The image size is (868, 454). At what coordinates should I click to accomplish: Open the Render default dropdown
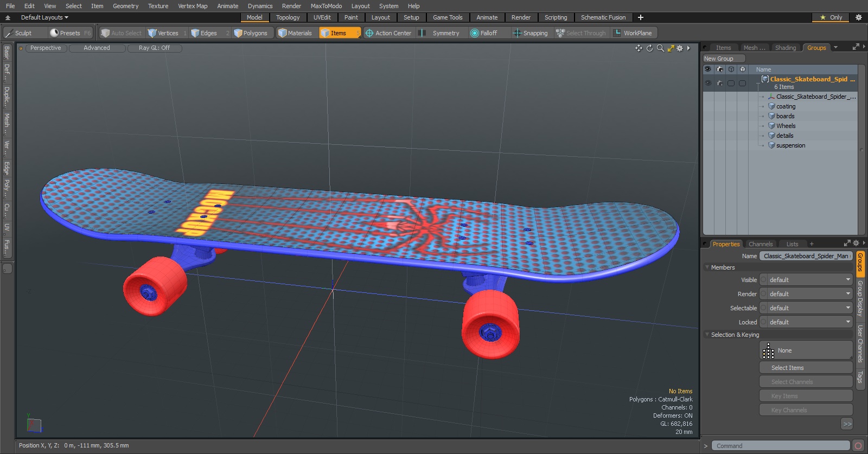tap(806, 294)
